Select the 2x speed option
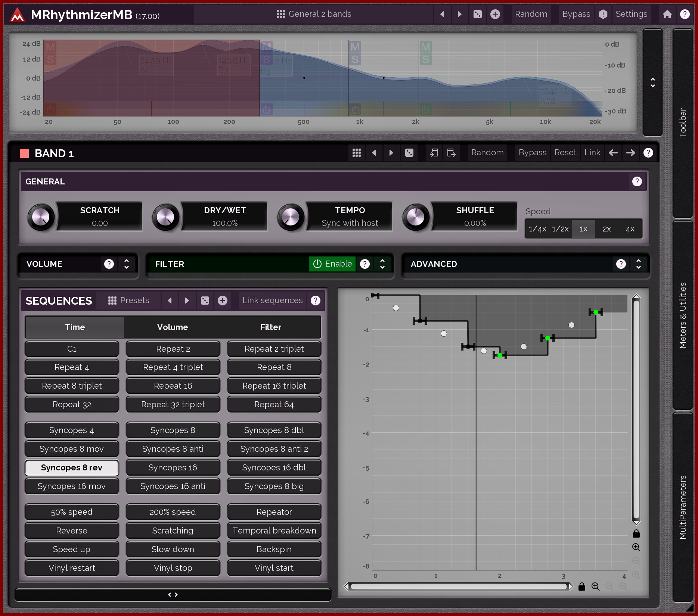698x616 pixels. 607,229
